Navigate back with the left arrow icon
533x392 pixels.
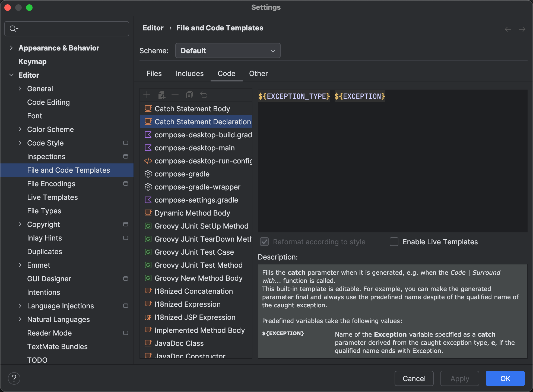[x=508, y=29]
